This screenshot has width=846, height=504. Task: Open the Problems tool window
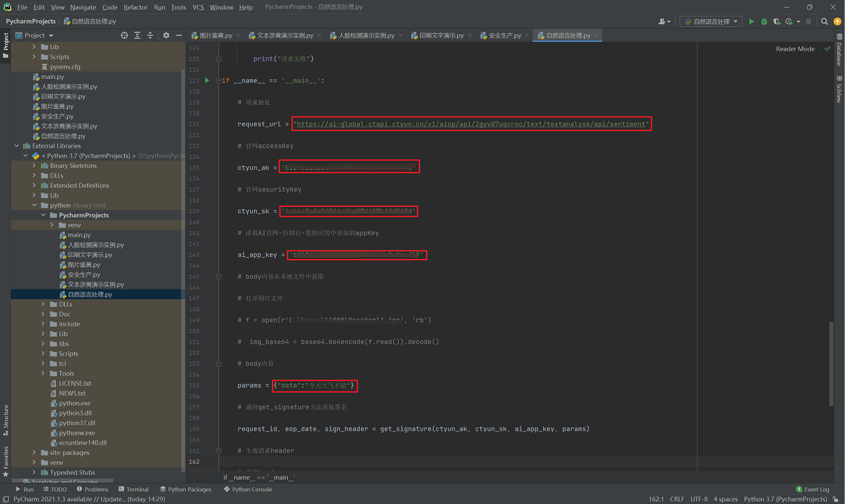92,489
